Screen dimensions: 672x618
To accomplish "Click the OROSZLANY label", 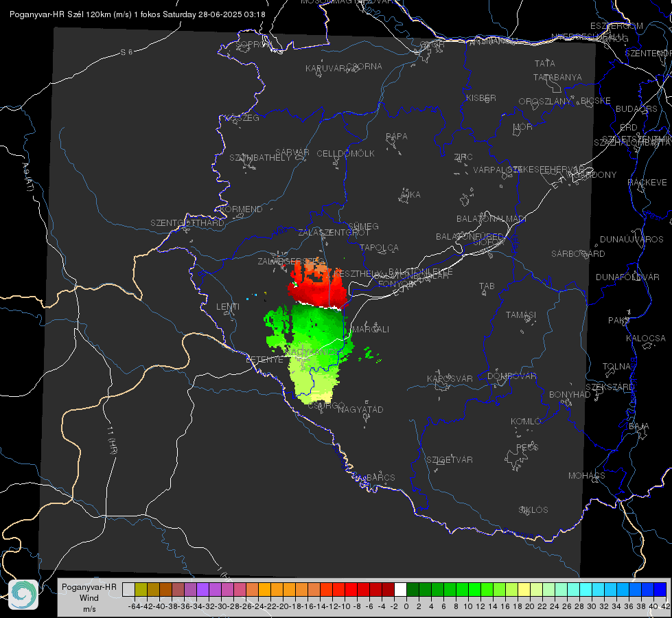I will (x=545, y=102).
